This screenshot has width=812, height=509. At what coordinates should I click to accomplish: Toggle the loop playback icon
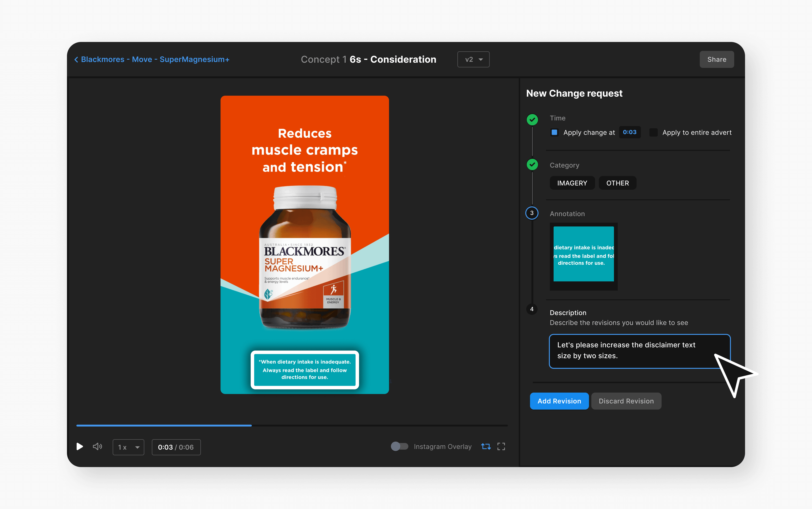(x=486, y=447)
